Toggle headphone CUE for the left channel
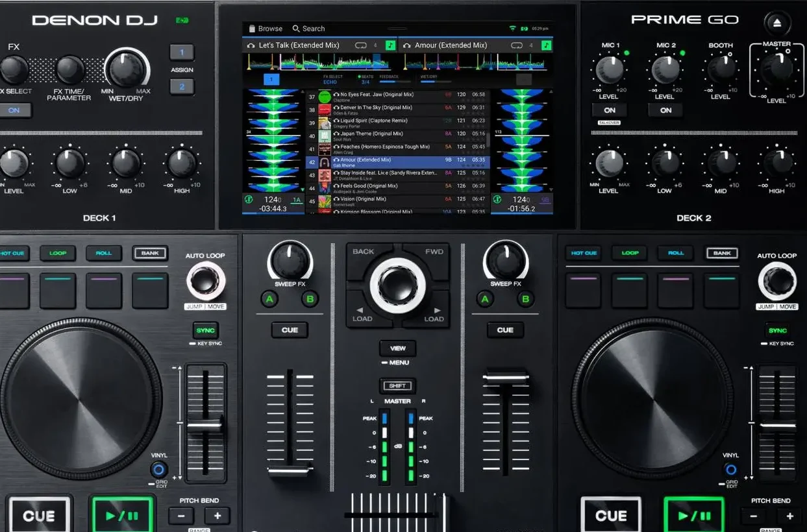The height and width of the screenshot is (532, 807). [290, 330]
